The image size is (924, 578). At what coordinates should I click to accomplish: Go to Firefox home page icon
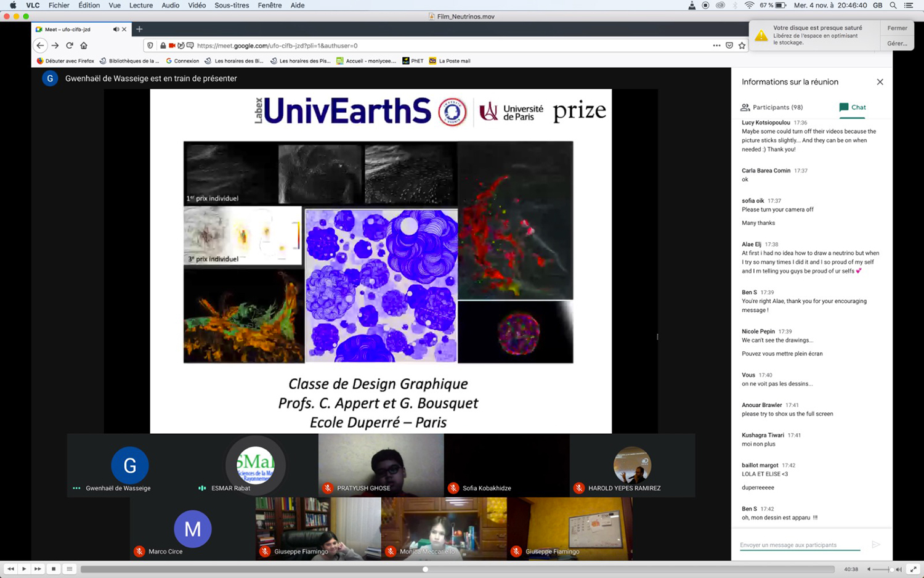84,45
